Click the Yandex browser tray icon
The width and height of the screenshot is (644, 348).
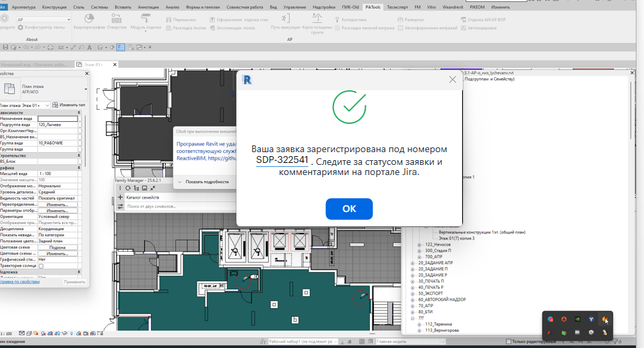[591, 319]
